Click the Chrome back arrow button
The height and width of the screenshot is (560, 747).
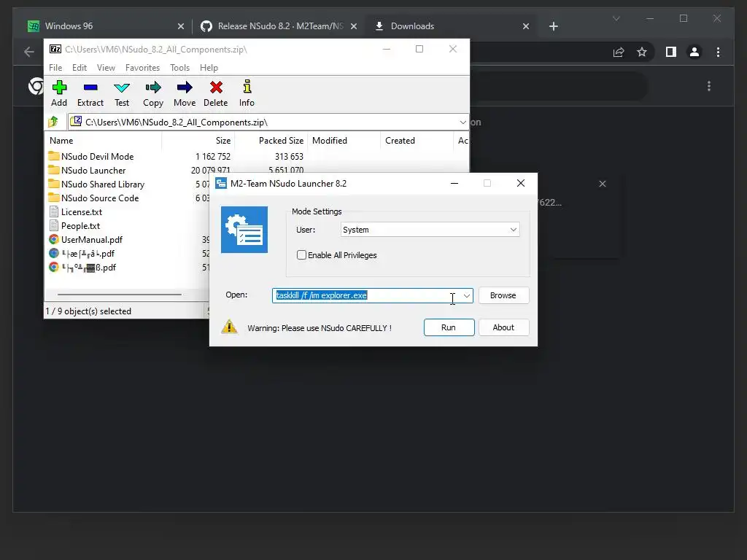point(29,52)
